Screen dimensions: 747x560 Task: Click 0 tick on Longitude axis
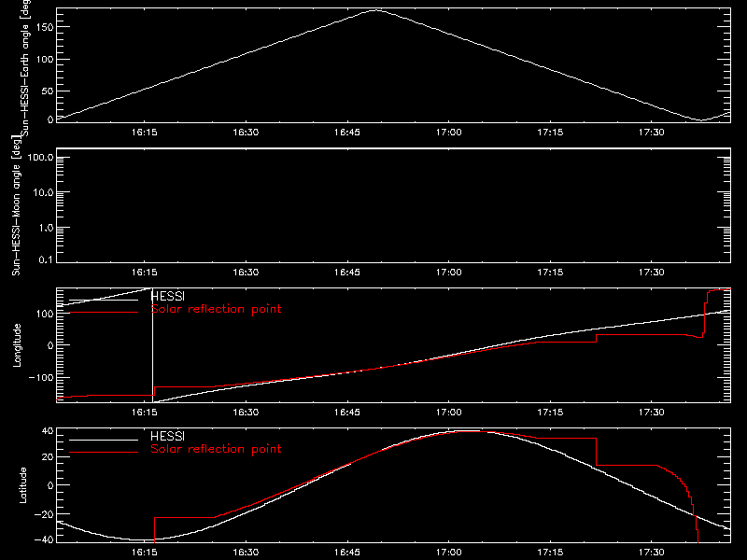tap(51, 345)
